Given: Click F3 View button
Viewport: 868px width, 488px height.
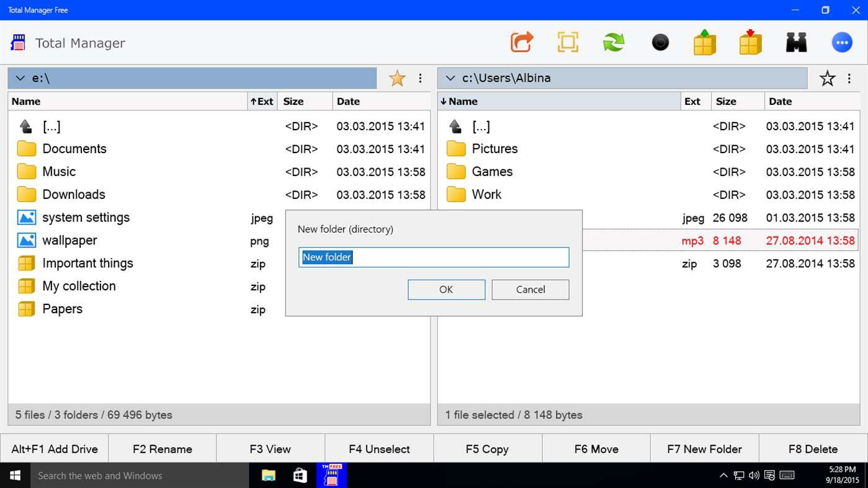Looking at the screenshot, I should 271,449.
